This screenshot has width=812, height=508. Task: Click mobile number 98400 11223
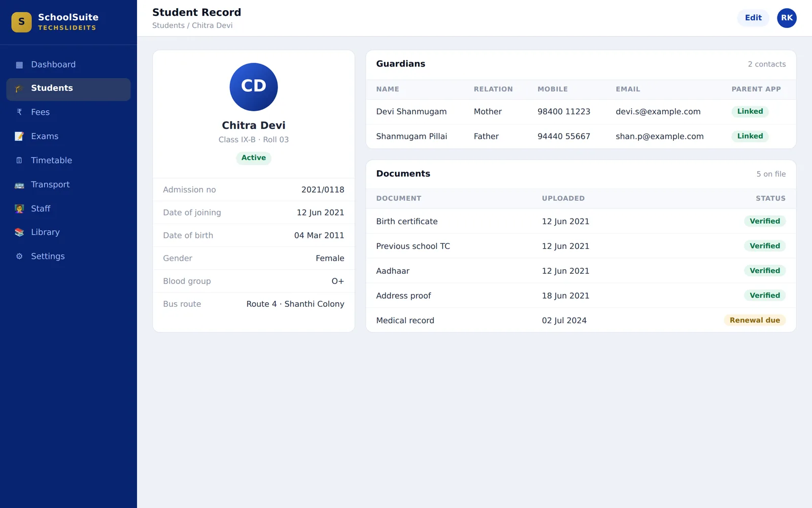pyautogui.click(x=564, y=112)
